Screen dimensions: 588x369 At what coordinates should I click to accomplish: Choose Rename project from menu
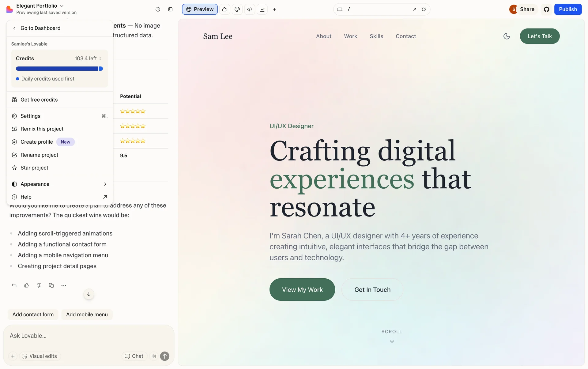click(39, 155)
